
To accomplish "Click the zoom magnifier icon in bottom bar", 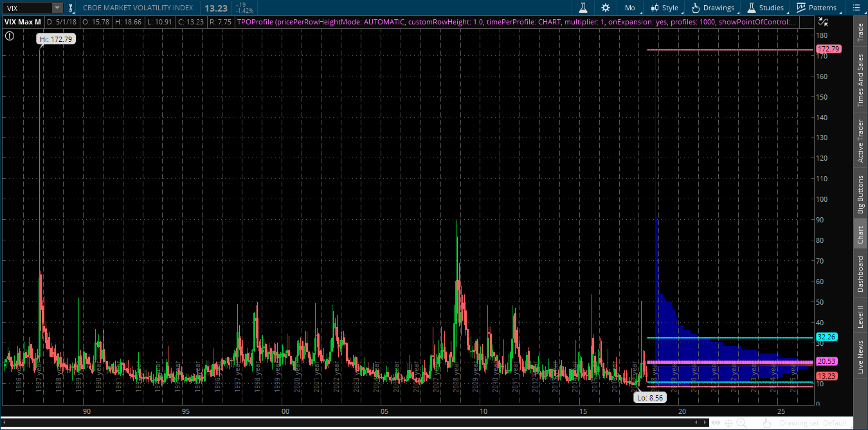I will coord(741,422).
